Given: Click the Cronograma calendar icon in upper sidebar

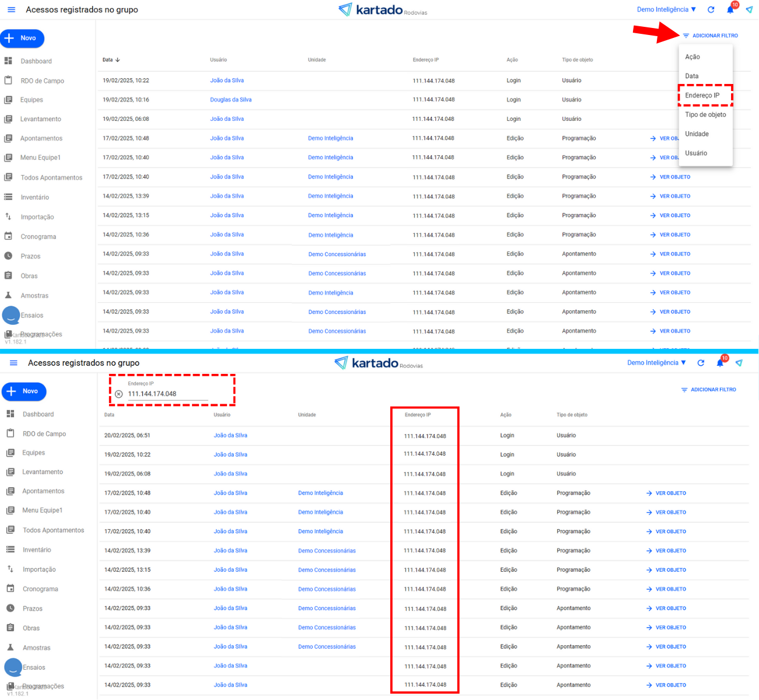Looking at the screenshot, I should point(8,236).
